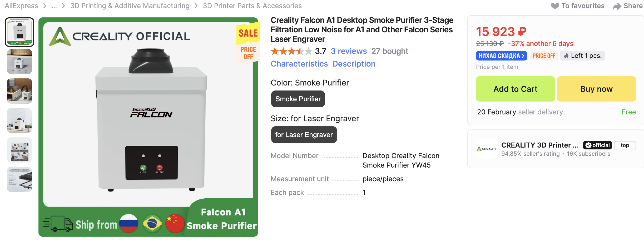Click the Share arrow icon
The width and height of the screenshot is (644, 252).
tap(617, 6)
